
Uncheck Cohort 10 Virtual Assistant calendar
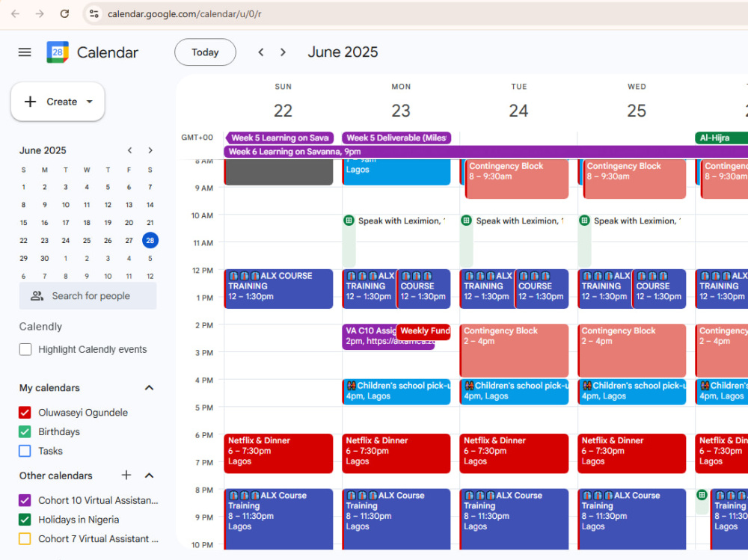coord(25,500)
